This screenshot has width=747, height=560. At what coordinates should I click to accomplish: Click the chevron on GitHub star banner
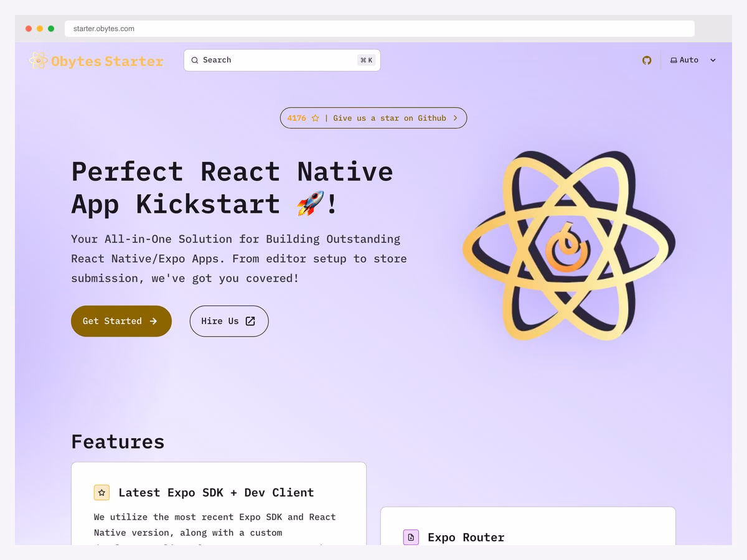455,118
